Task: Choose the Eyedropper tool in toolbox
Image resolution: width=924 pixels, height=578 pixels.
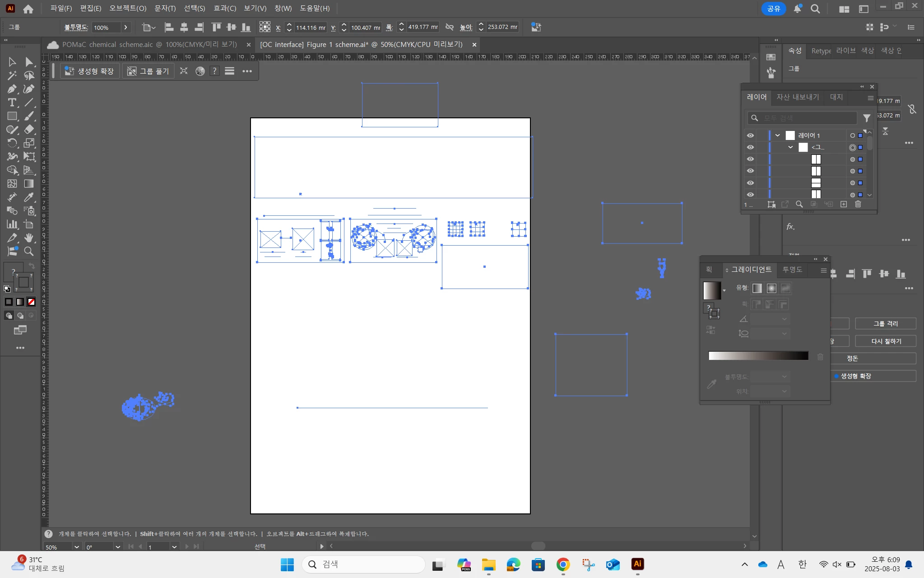Action: coord(29,197)
